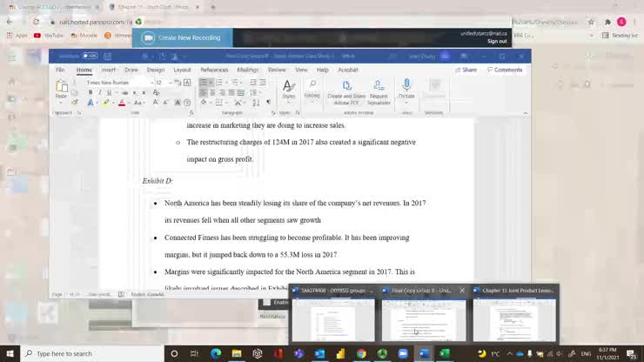Open the Styles gallery icon
Viewport: 644px width, 362px height.
point(288,89)
